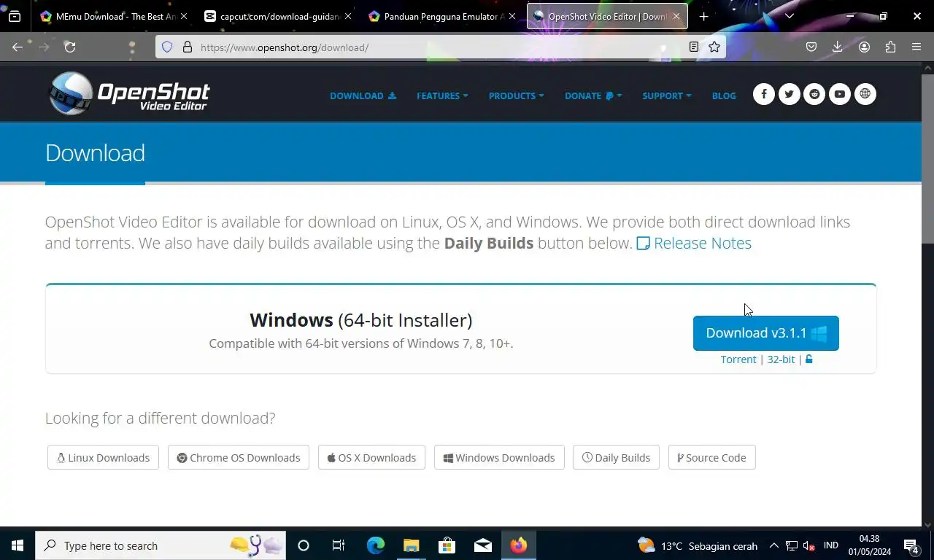Click the muted volume icon in system tray
The width and height of the screenshot is (934, 560).
pyautogui.click(x=809, y=545)
